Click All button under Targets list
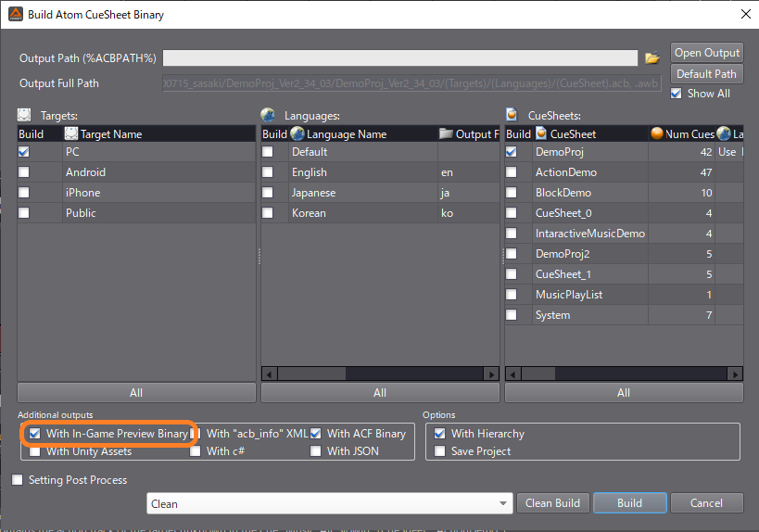 136,393
